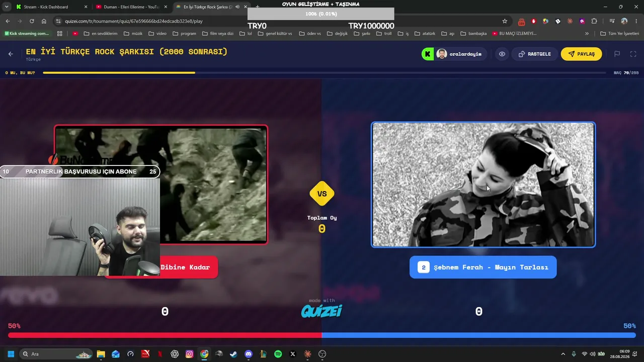Open Outlook from the taskbar
The height and width of the screenshot is (362, 644).
tap(116, 354)
